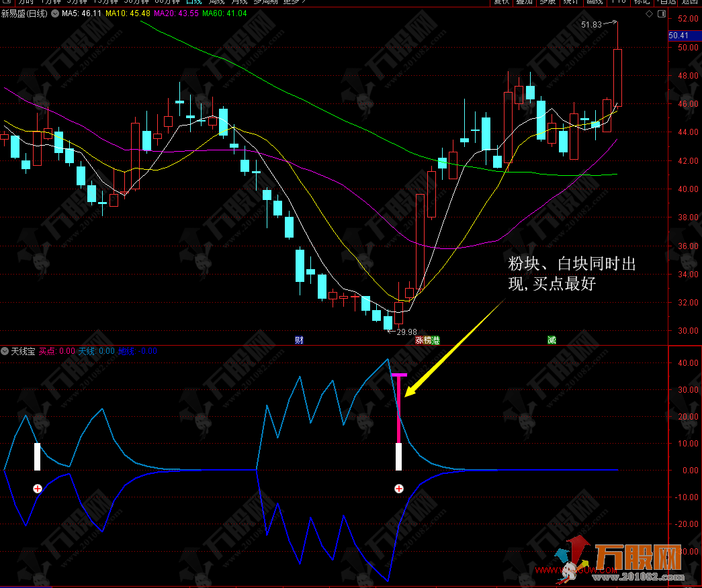Click the 叠加 toolbar button
The height and width of the screenshot is (588, 702).
pyautogui.click(x=524, y=2)
